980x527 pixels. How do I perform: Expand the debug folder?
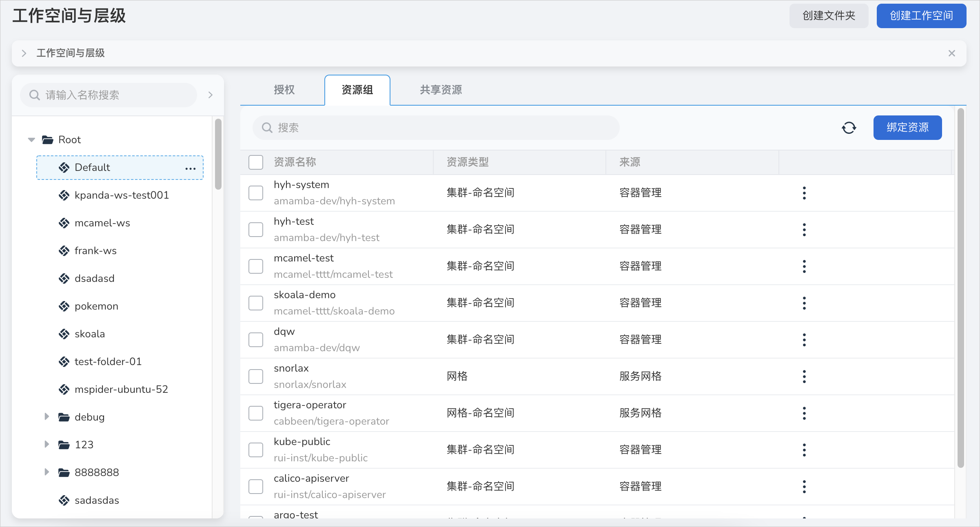point(47,416)
